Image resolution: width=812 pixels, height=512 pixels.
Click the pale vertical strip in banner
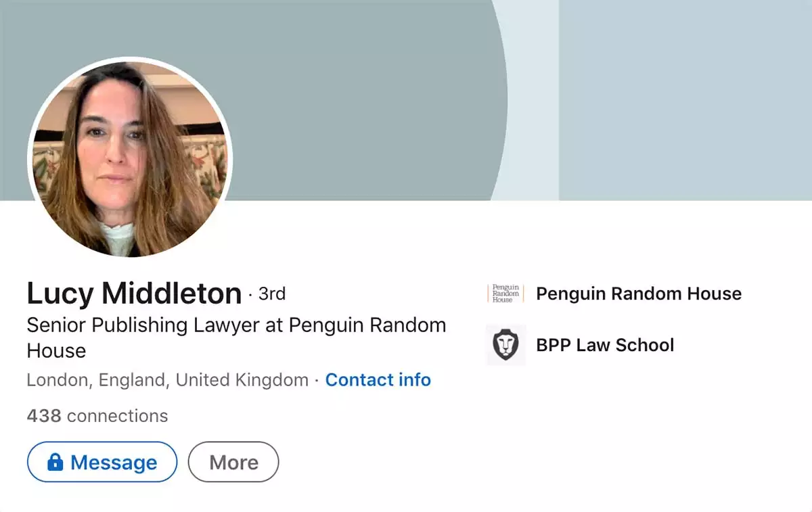tap(535, 100)
